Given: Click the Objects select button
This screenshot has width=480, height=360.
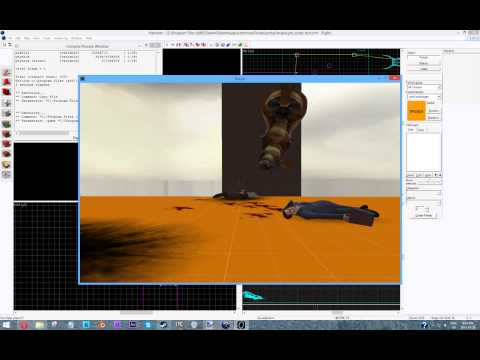Looking at the screenshot, I should 423,63.
